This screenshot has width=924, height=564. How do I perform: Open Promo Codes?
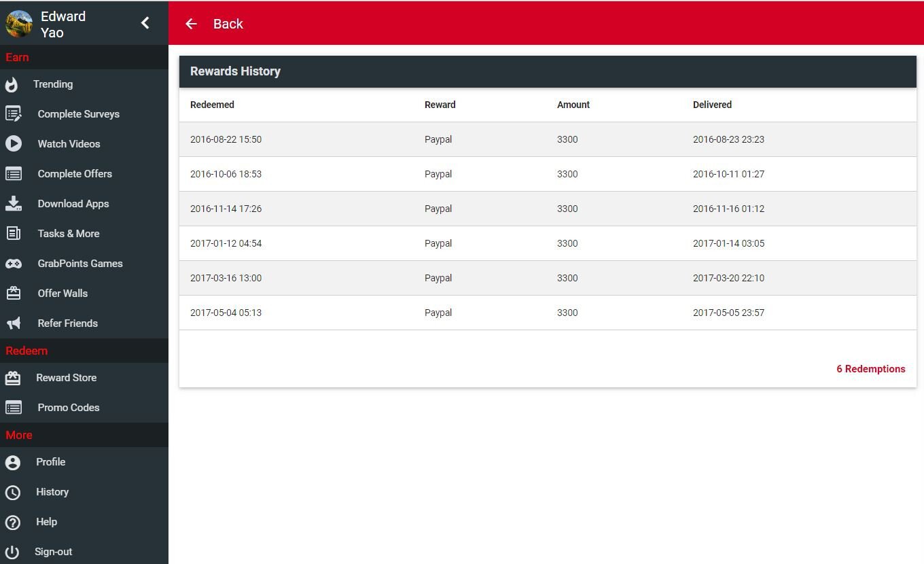pyautogui.click(x=69, y=408)
